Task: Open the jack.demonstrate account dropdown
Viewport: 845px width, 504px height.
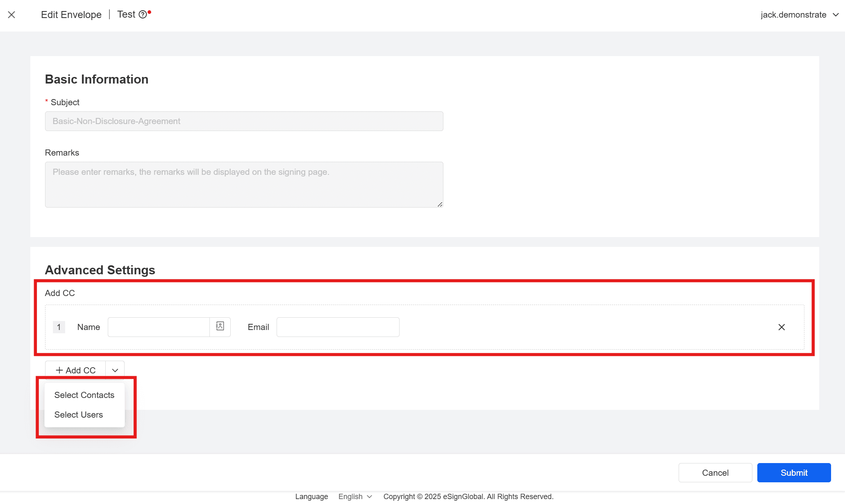Action: [x=793, y=15]
